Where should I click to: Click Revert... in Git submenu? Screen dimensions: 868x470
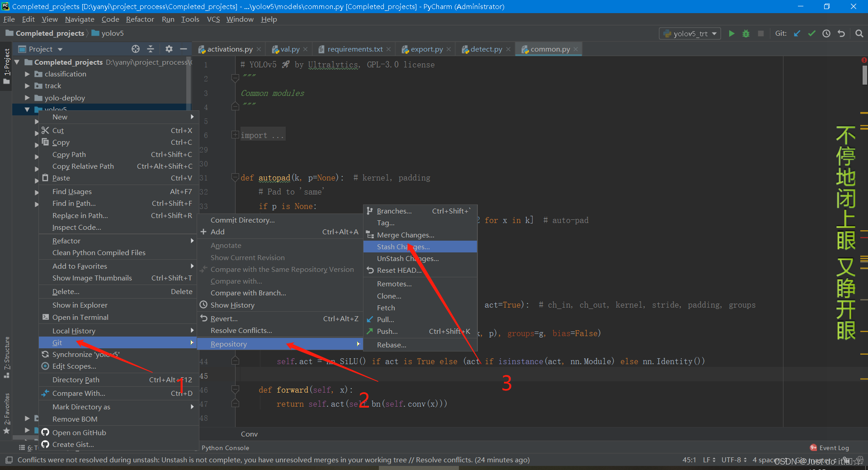click(x=280, y=318)
